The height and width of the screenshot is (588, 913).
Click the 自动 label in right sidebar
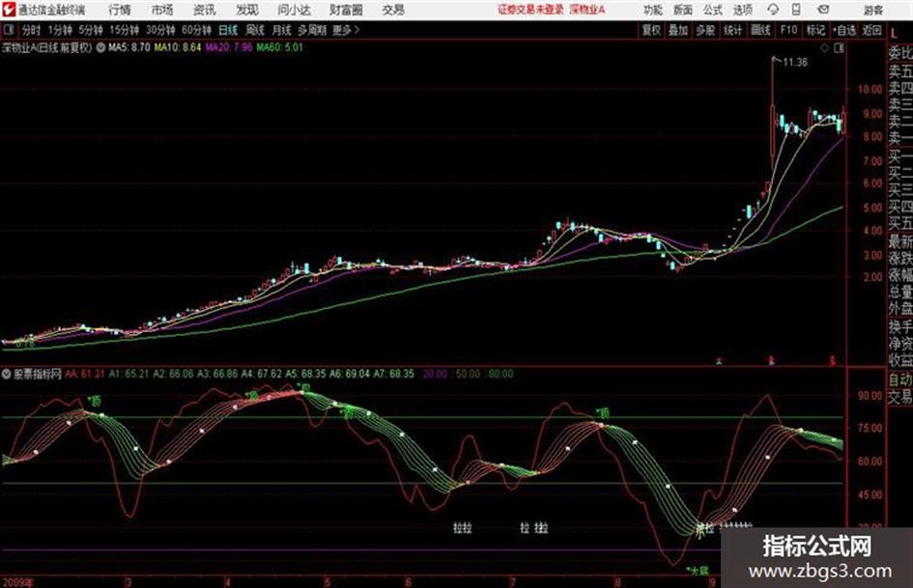(x=900, y=379)
